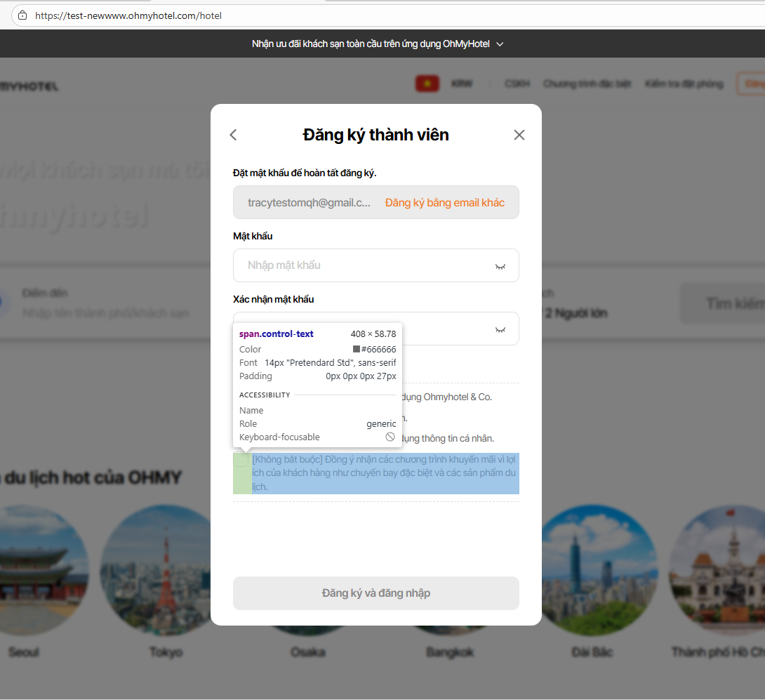Image resolution: width=765 pixels, height=700 pixels.
Task: Click the app banner text 'Nhận ưu đãi khách sạn toàn cầu'
Action: tap(371, 44)
